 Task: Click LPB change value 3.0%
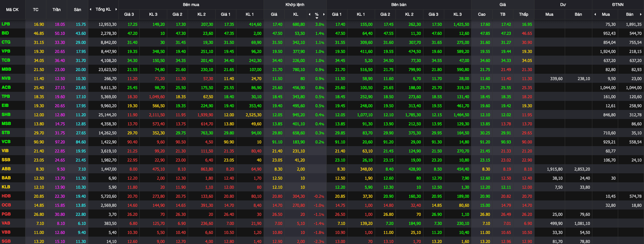[320, 24]
